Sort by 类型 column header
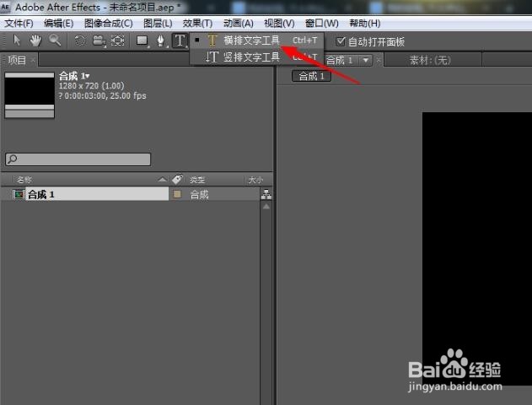 point(197,180)
